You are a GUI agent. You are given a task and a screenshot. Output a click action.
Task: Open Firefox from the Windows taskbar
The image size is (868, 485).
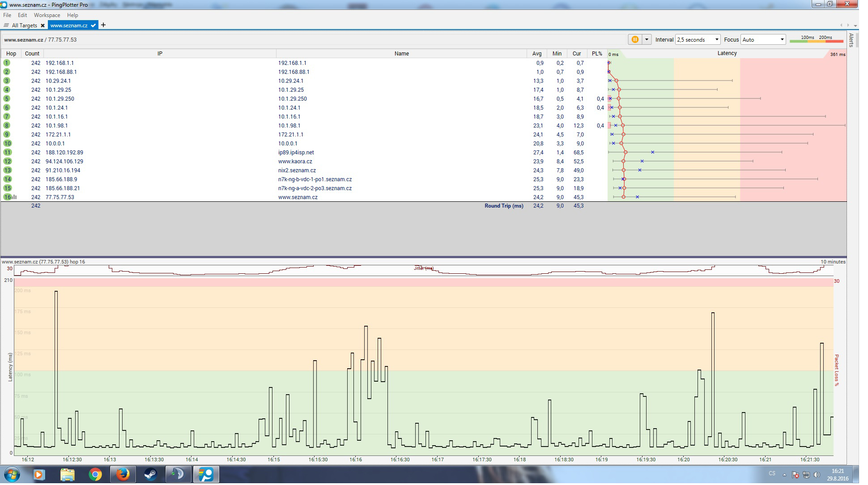coord(123,474)
